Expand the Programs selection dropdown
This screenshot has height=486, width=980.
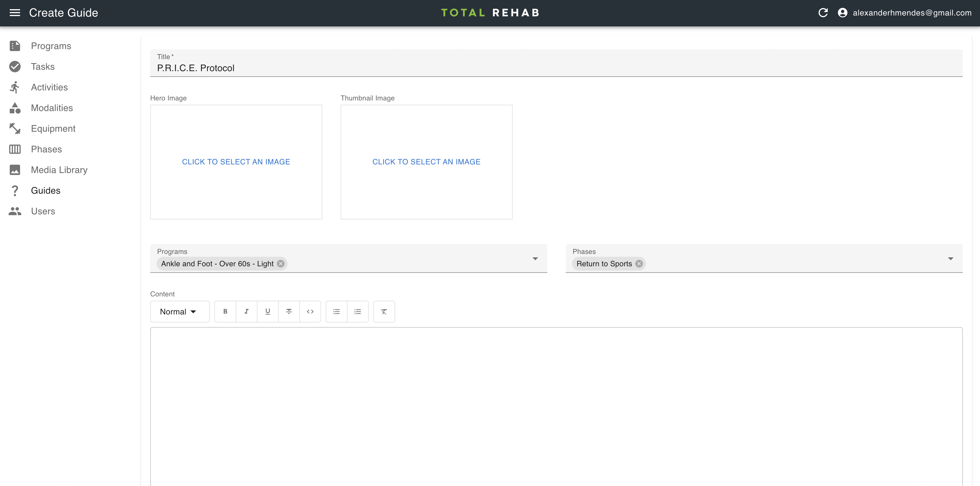(x=535, y=258)
